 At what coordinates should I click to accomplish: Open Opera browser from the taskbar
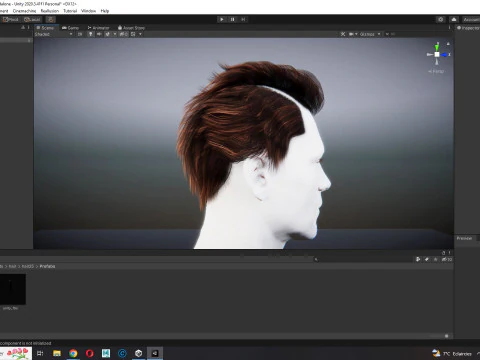(90, 353)
